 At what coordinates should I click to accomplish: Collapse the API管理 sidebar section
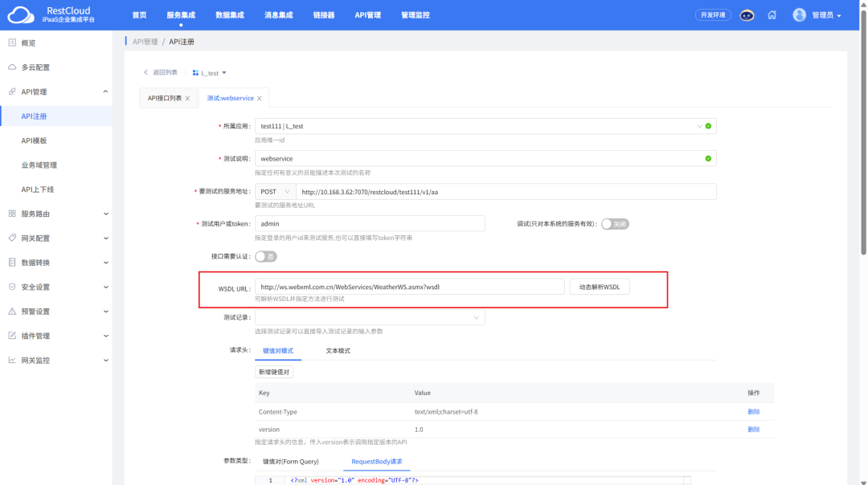pos(106,92)
